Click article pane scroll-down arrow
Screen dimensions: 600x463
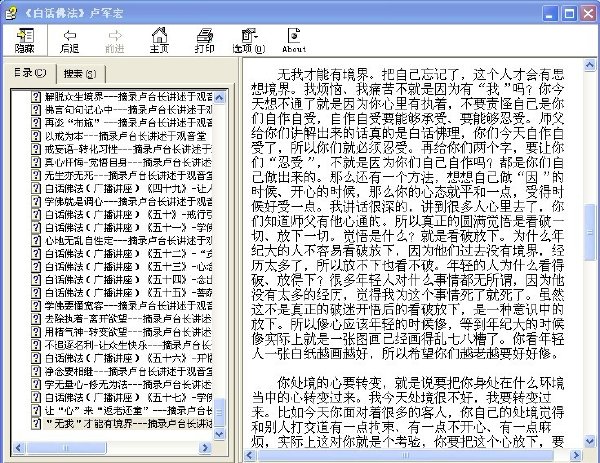click(x=590, y=442)
